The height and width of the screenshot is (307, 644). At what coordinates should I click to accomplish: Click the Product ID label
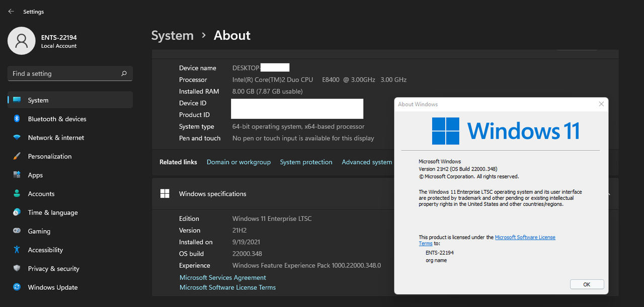point(194,115)
